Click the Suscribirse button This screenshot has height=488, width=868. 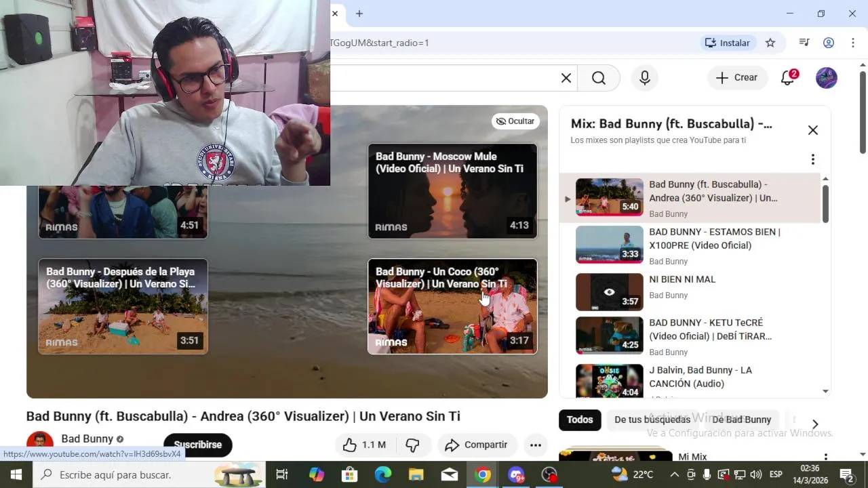[198, 445]
